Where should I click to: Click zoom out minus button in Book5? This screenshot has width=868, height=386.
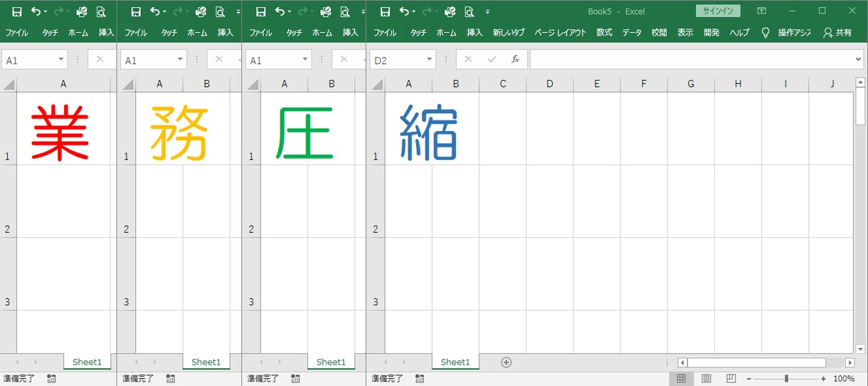click(749, 379)
